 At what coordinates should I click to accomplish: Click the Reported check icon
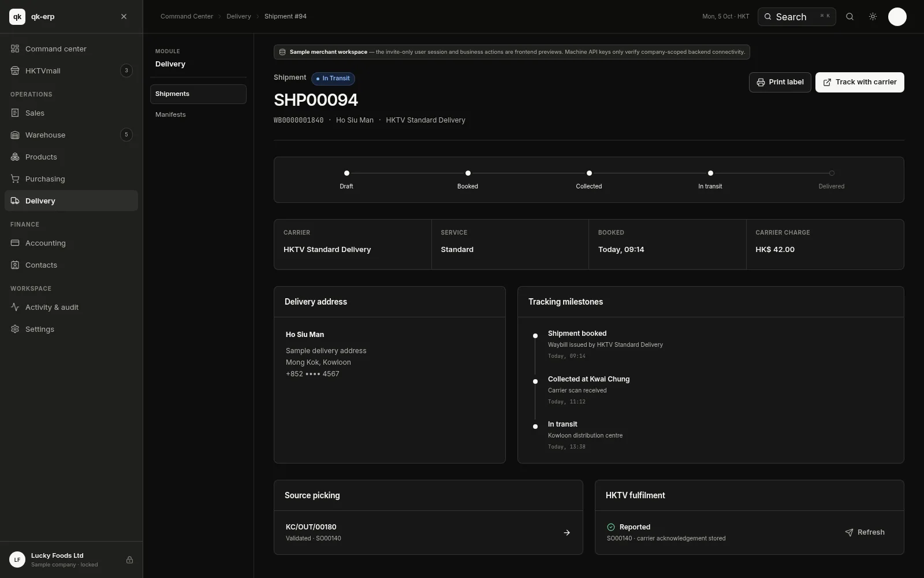point(611,527)
